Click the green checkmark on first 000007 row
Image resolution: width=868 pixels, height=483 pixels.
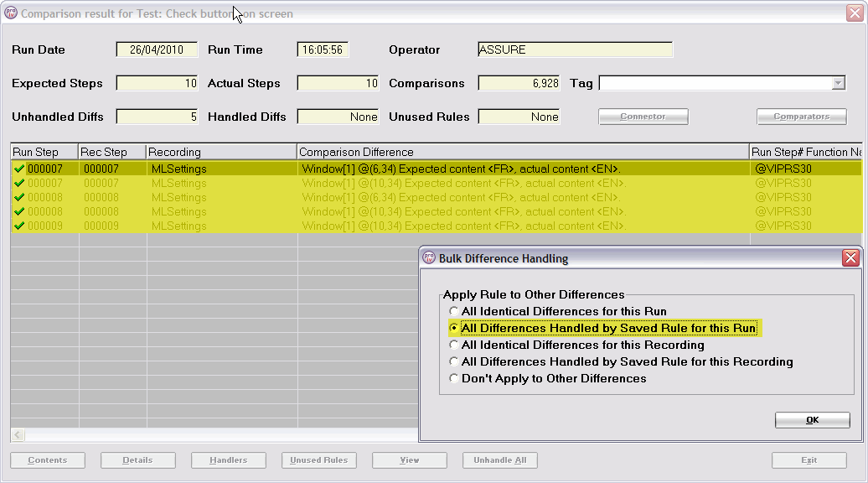[18, 169]
